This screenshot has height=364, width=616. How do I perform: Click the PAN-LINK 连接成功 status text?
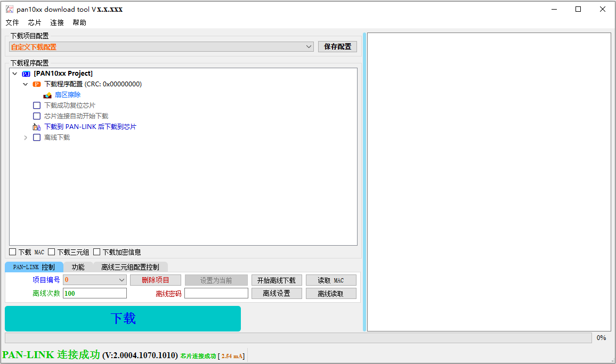point(51,354)
